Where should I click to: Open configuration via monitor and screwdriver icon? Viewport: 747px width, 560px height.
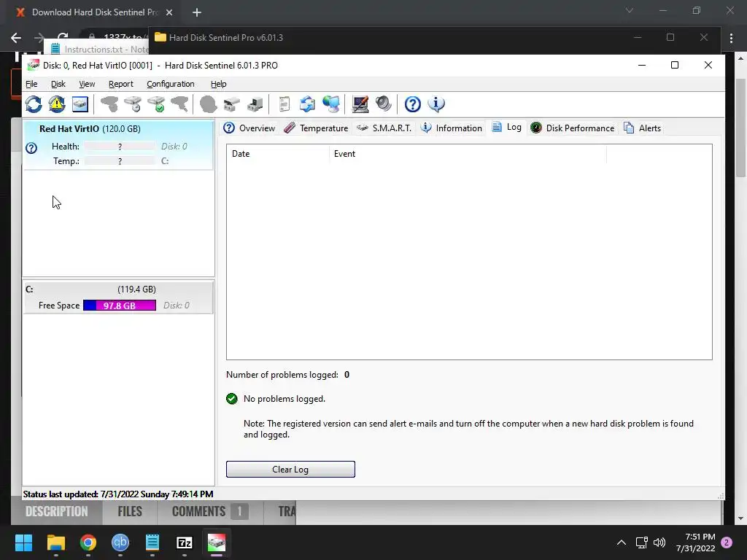[x=360, y=104]
